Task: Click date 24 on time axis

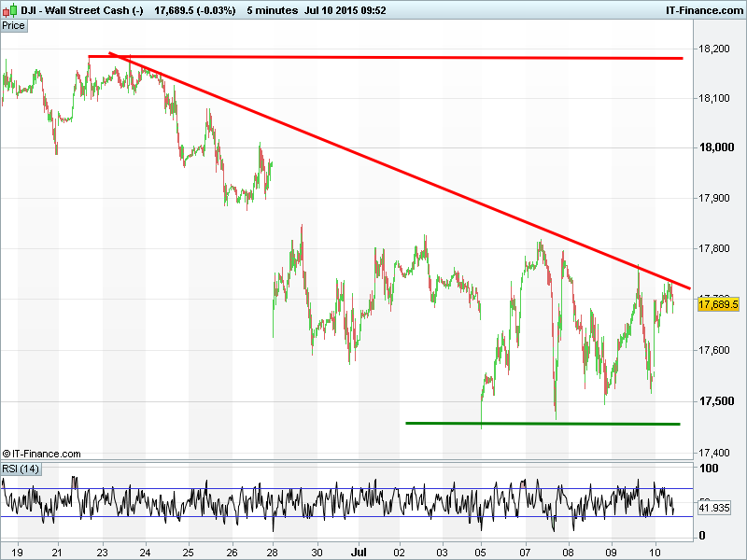Action: pos(146,553)
